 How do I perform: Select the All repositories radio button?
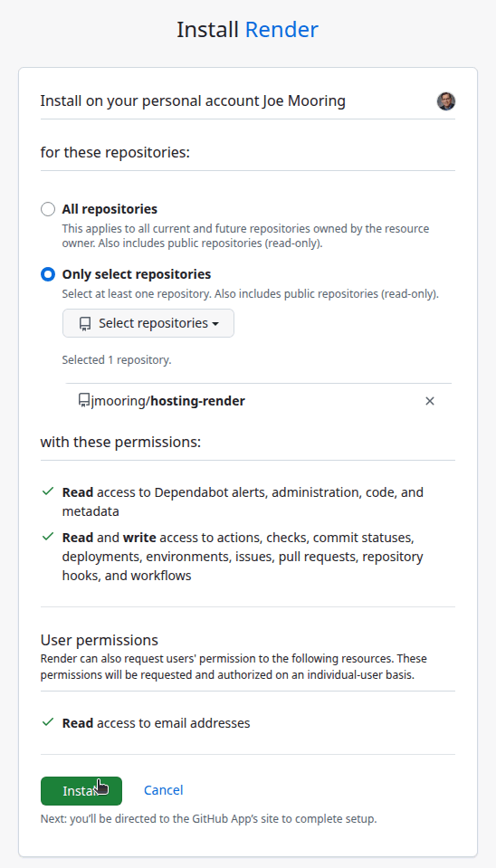(x=48, y=209)
